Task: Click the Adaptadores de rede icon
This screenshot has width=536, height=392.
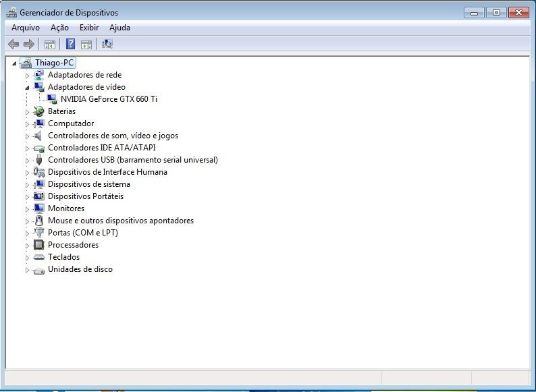Action: coord(39,75)
